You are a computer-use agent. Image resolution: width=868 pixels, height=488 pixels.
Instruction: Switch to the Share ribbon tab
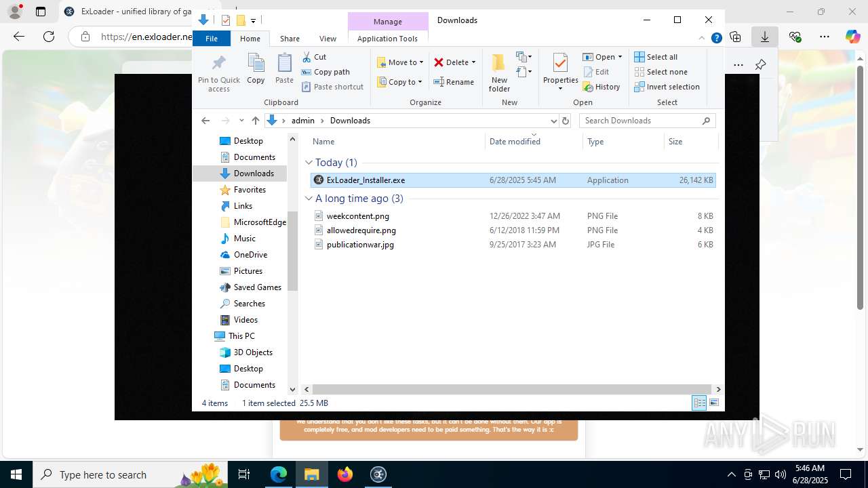(290, 39)
